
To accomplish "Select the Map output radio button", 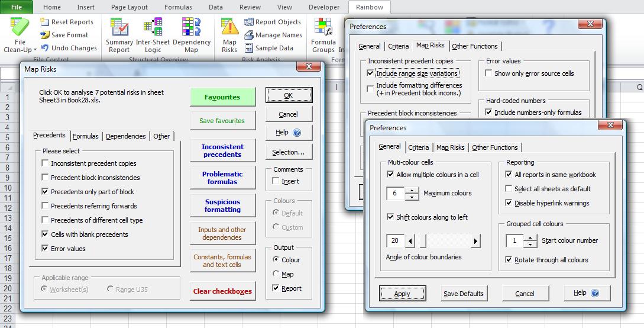I will (x=276, y=274).
